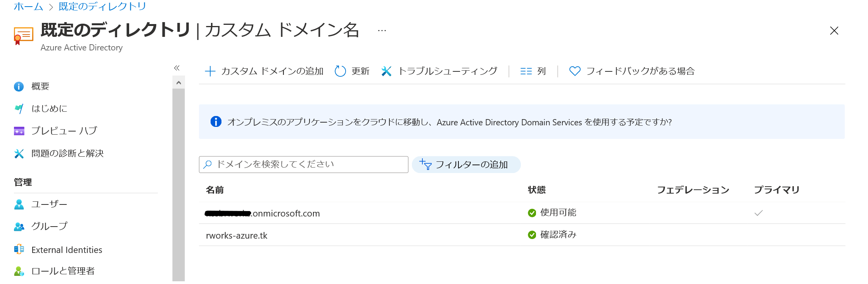
Task: Collapse the sidebar with double chevron
Action: pyautogui.click(x=177, y=68)
